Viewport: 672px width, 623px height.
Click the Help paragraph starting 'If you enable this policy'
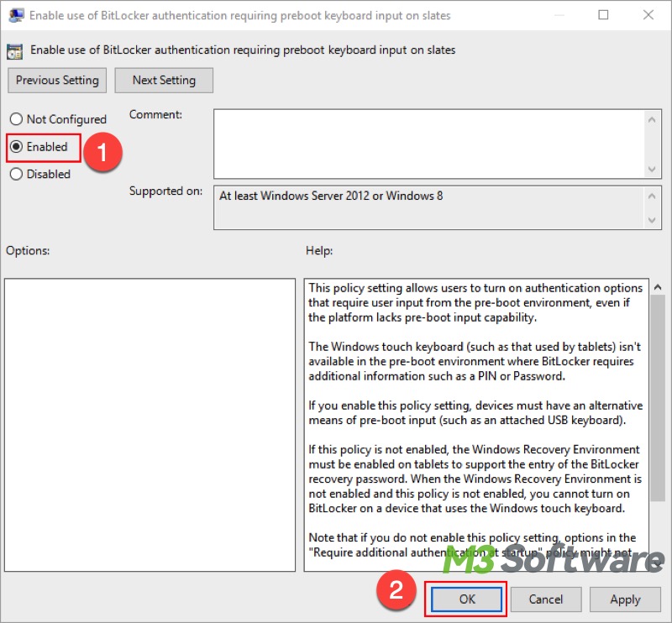[475, 412]
